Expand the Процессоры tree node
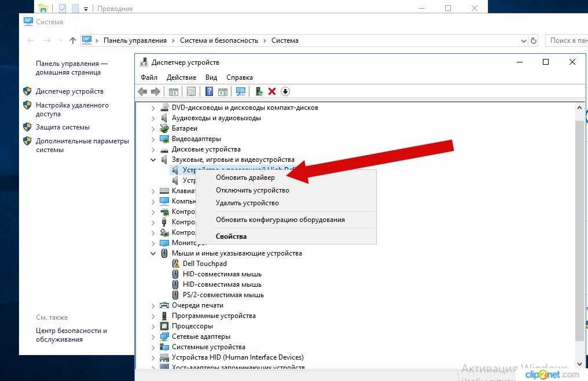Screen dimensions: 588x381 click(x=153, y=326)
